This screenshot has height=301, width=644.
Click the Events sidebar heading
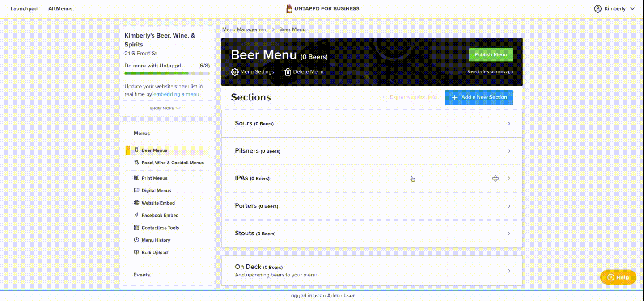tap(142, 275)
